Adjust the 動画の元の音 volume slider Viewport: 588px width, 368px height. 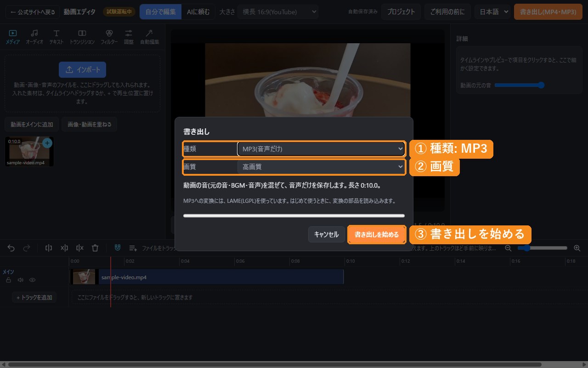tap(519, 85)
